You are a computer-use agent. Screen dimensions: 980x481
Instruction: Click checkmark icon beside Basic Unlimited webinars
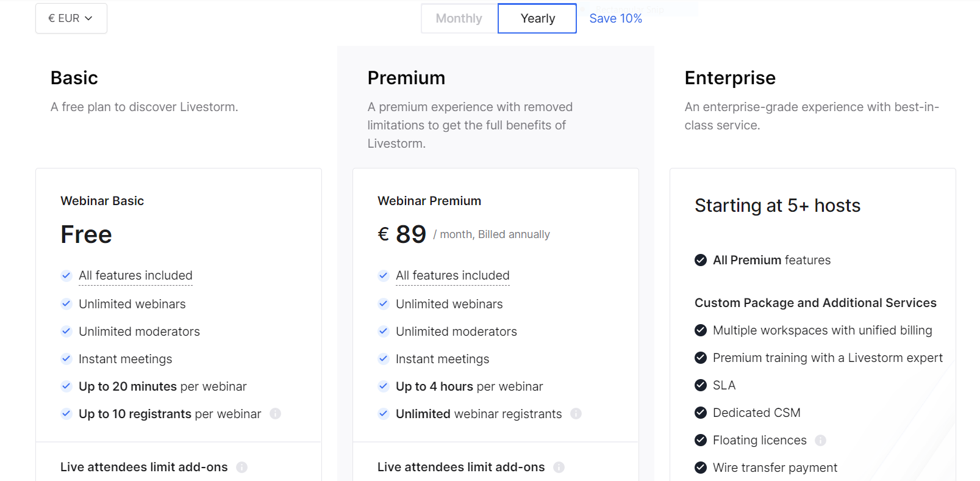click(66, 303)
